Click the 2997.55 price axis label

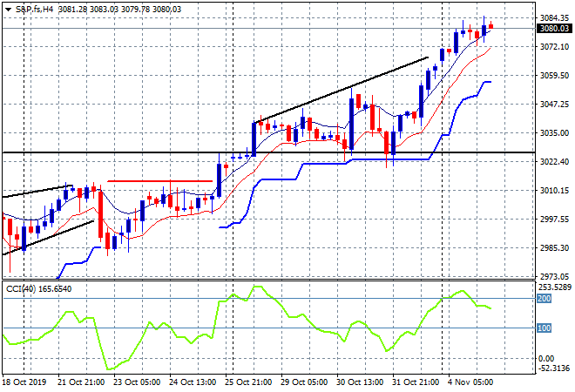pyautogui.click(x=554, y=219)
